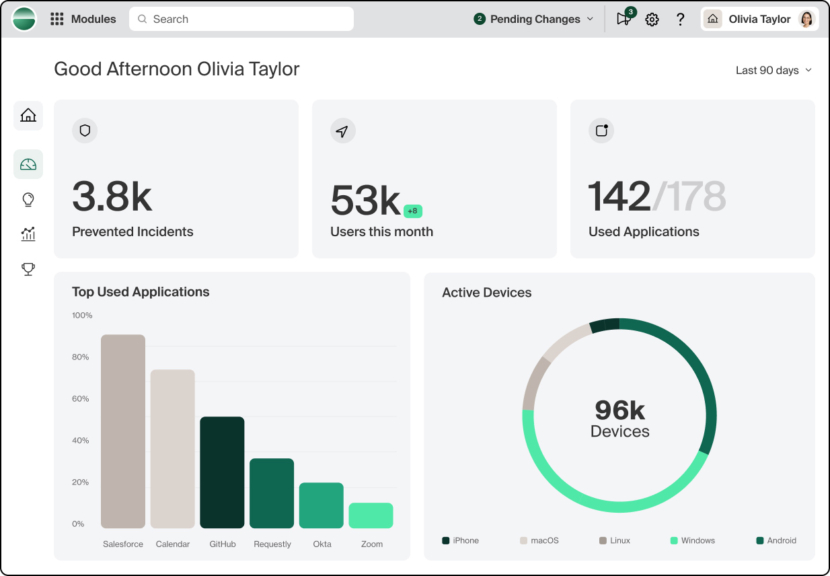The image size is (830, 576).
Task: View analytics via the bar chart sidebar icon
Action: tap(28, 234)
